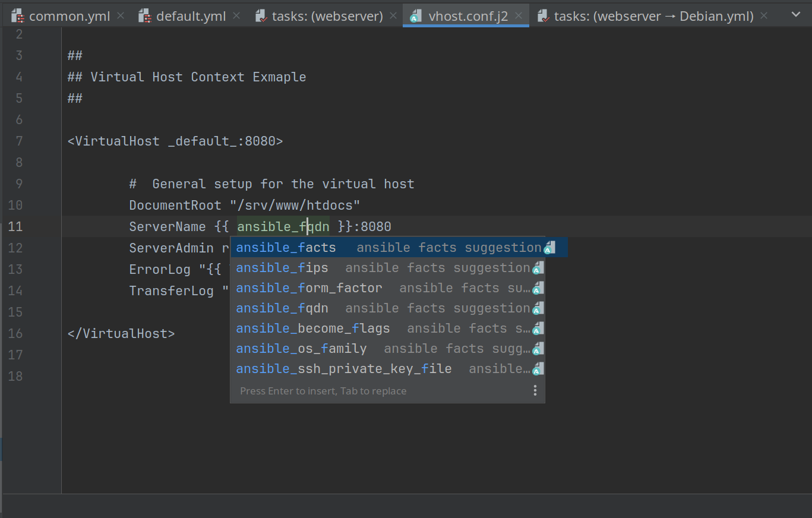The width and height of the screenshot is (812, 518).
Task: Choose ansible_os_family completion suggestion
Action: tap(388, 349)
